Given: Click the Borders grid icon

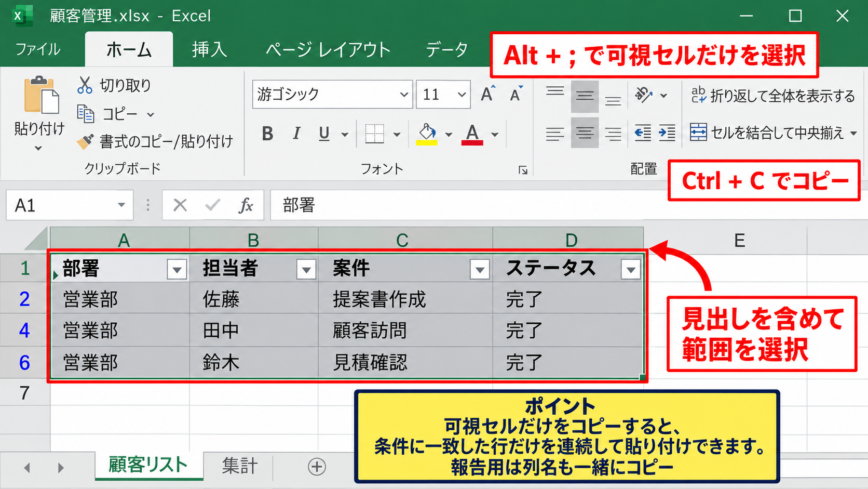Looking at the screenshot, I should click(374, 134).
